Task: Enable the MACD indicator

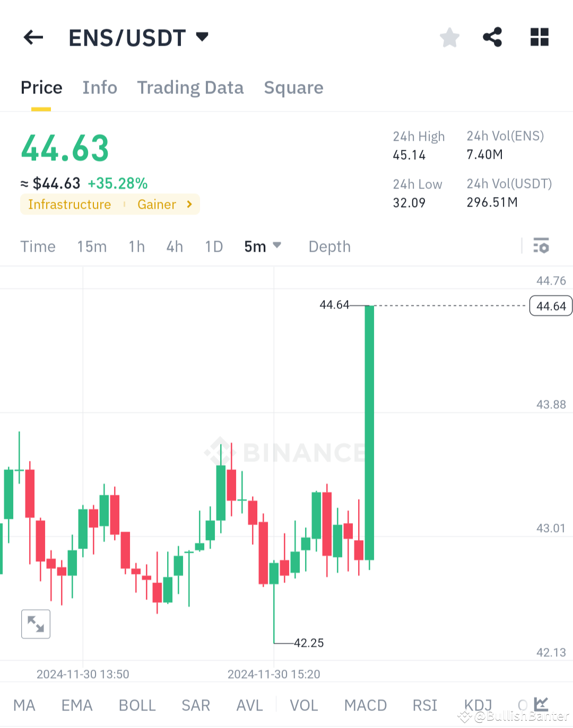Action: pos(365,705)
